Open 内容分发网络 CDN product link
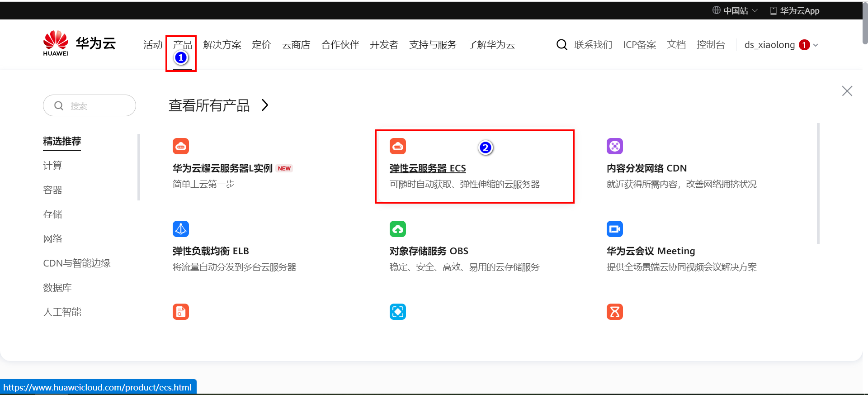 click(646, 168)
